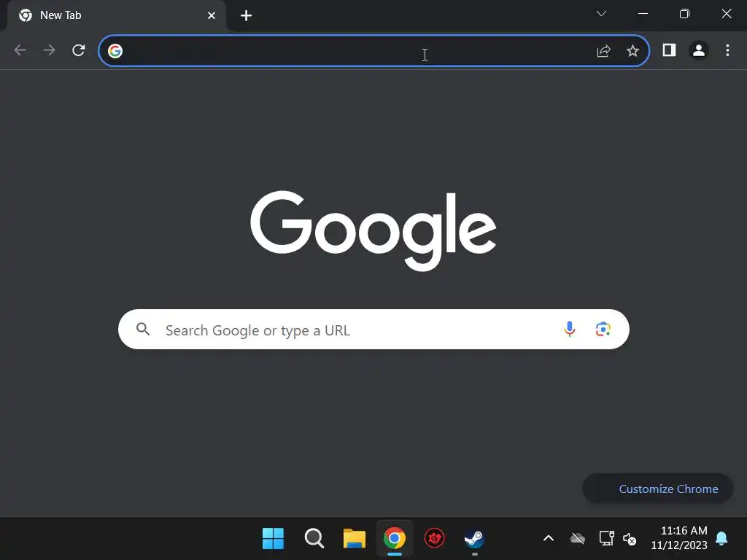
Task: Click the OneDrive cloud tray icon
Action: pos(578,539)
